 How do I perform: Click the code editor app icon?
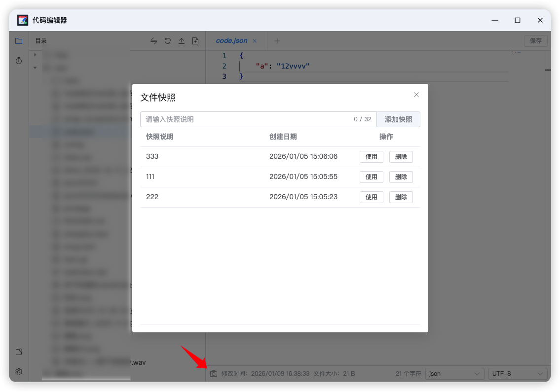coord(23,20)
